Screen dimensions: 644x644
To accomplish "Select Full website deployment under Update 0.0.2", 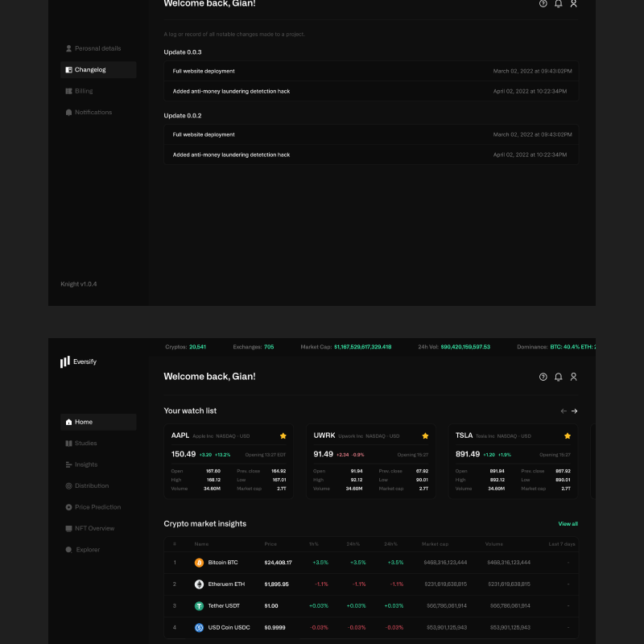I will click(x=371, y=134).
